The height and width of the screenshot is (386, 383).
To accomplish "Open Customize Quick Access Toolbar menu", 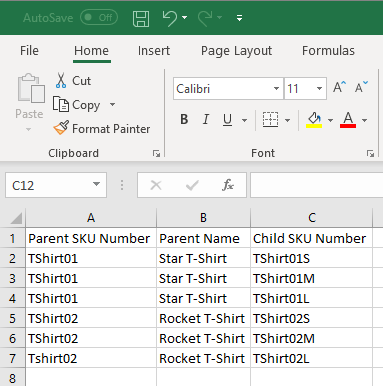I will (239, 18).
